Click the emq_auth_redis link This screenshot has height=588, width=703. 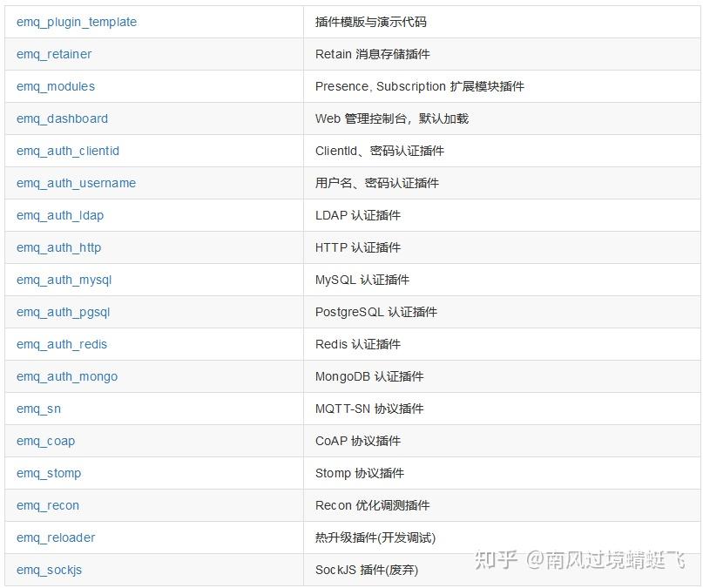pos(62,345)
